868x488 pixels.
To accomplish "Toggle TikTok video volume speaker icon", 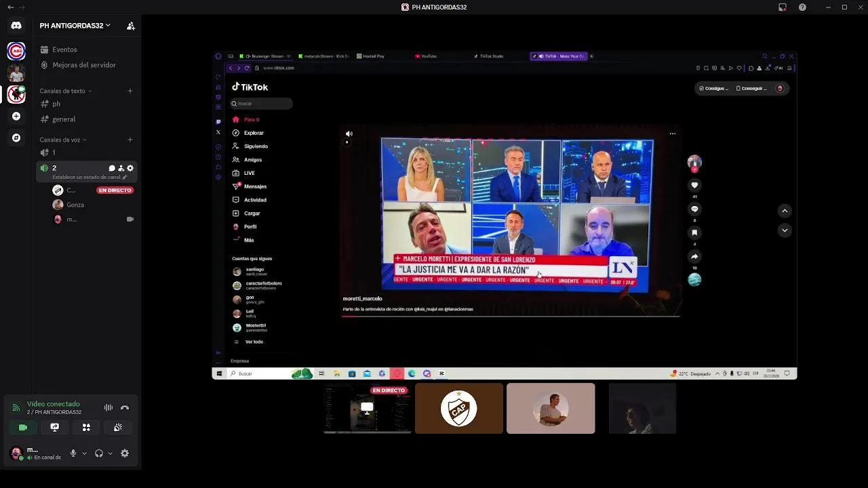I will click(349, 134).
